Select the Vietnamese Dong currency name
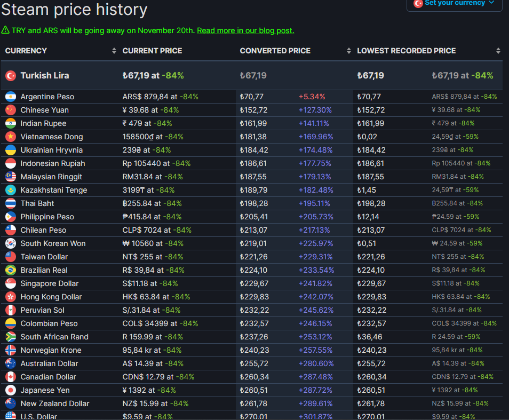Image resolution: width=509 pixels, height=420 pixels. (x=52, y=137)
